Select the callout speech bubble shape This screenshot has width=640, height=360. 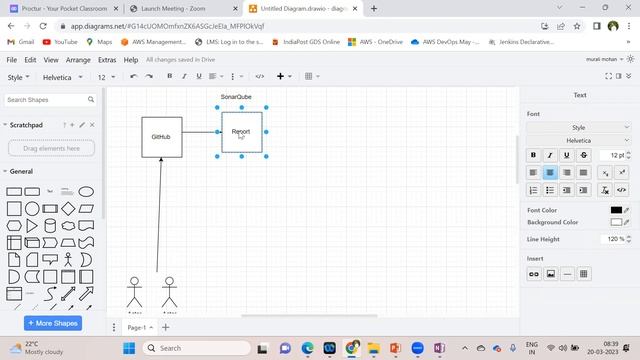(x=50, y=260)
